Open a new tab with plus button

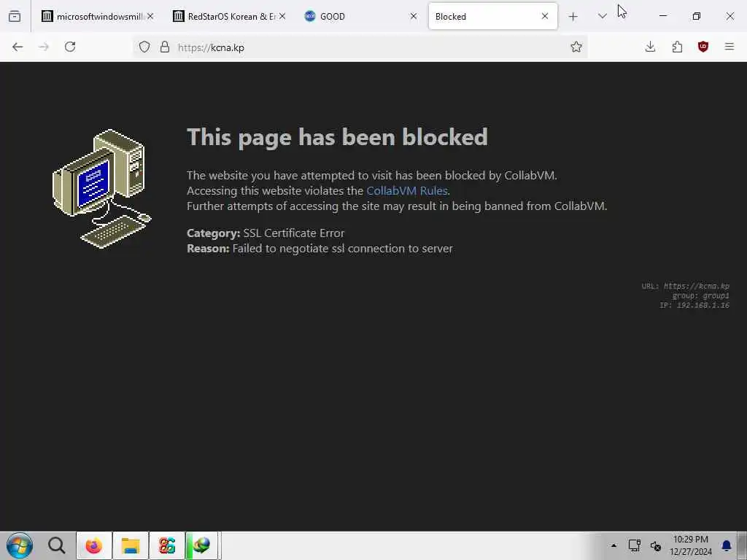(573, 17)
